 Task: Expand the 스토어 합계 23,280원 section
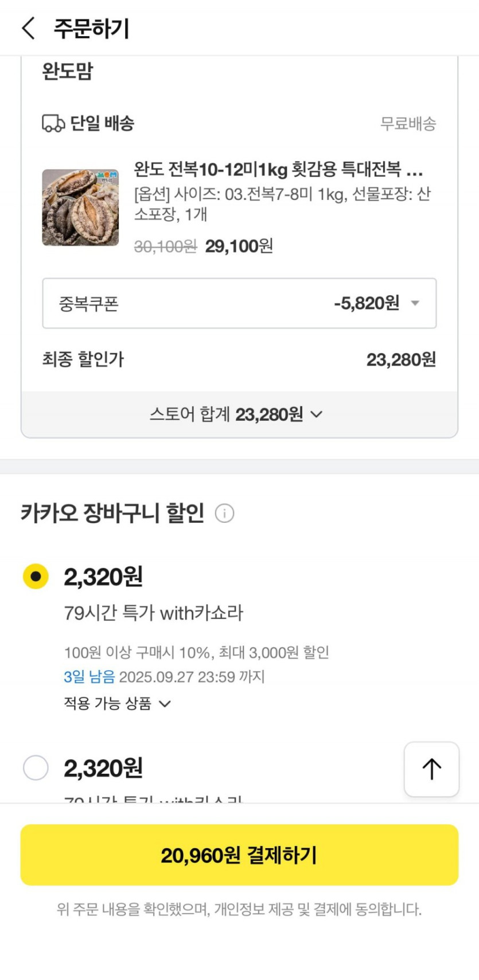click(236, 414)
